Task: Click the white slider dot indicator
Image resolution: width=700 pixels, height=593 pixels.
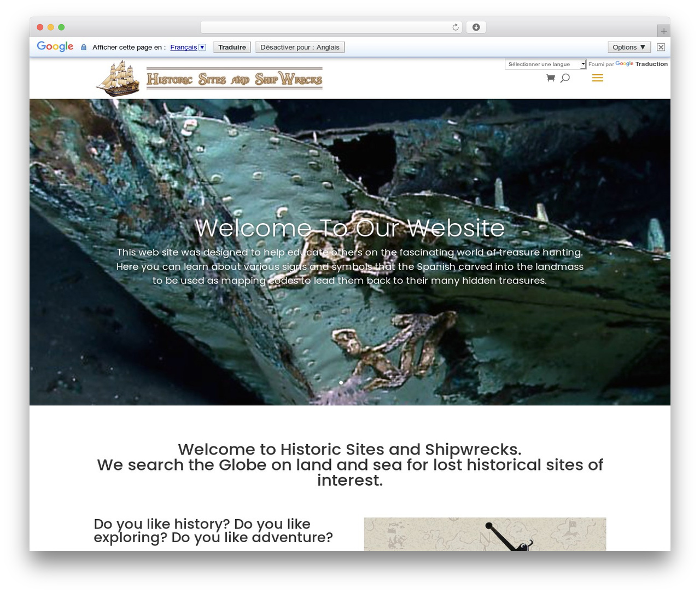Action: [x=341, y=382]
